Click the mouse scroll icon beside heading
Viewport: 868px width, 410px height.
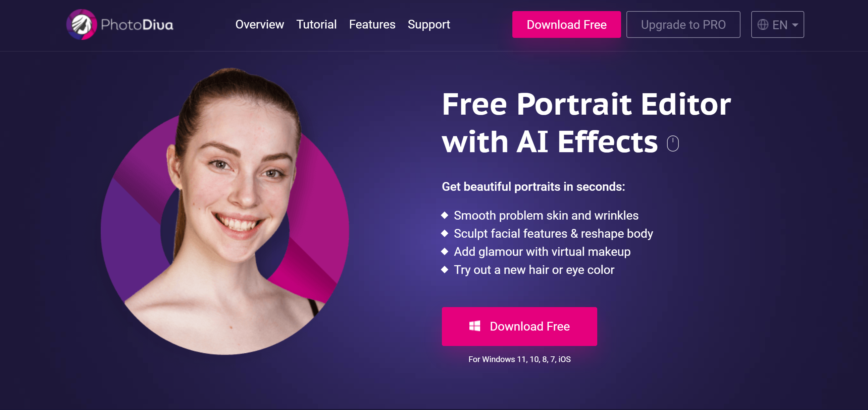point(673,143)
